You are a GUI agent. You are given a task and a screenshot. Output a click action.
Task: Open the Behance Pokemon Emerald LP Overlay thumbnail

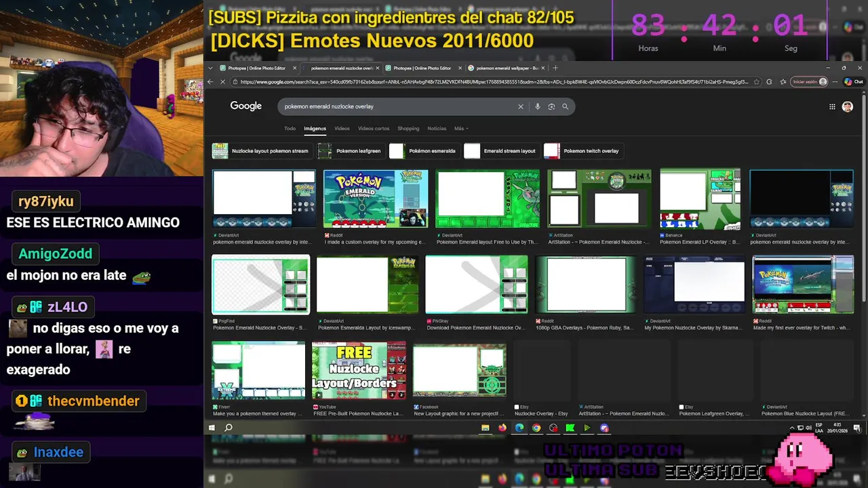coord(700,199)
